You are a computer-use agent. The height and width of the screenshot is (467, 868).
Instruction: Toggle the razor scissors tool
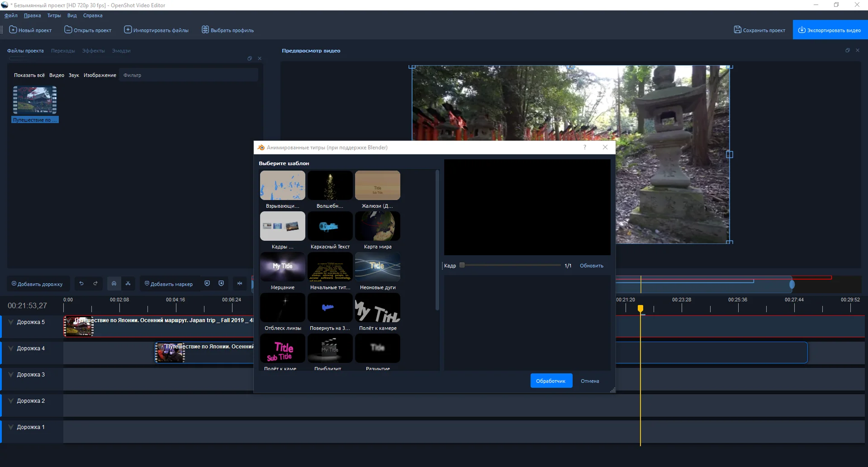[128, 284]
